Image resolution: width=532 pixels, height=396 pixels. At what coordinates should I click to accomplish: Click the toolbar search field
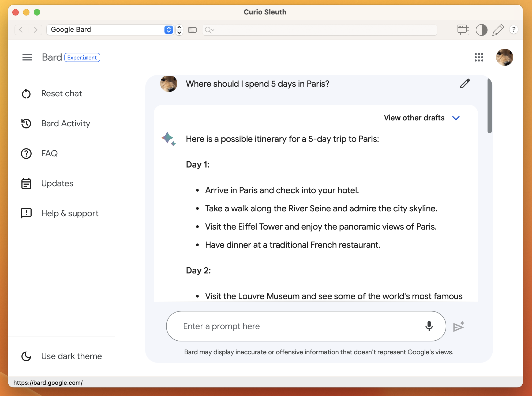point(320,30)
